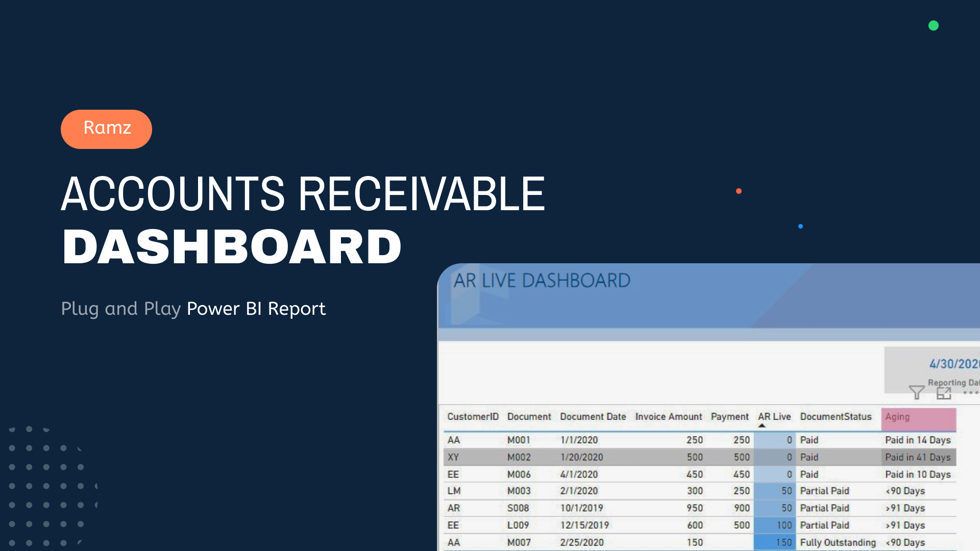Click the filter funnel icon above the table
Screen dimensions: 980x551
point(917,392)
